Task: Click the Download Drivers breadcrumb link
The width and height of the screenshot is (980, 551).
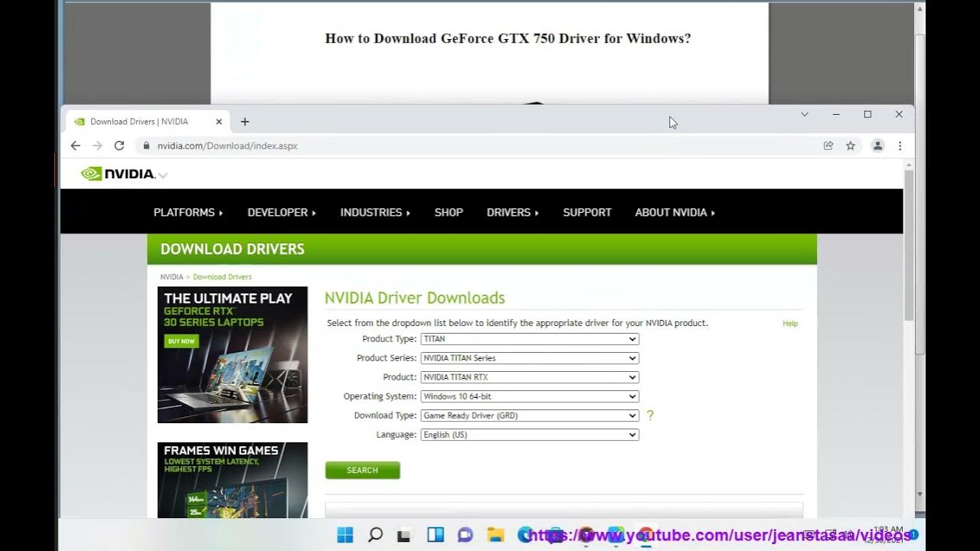Action: tap(222, 277)
